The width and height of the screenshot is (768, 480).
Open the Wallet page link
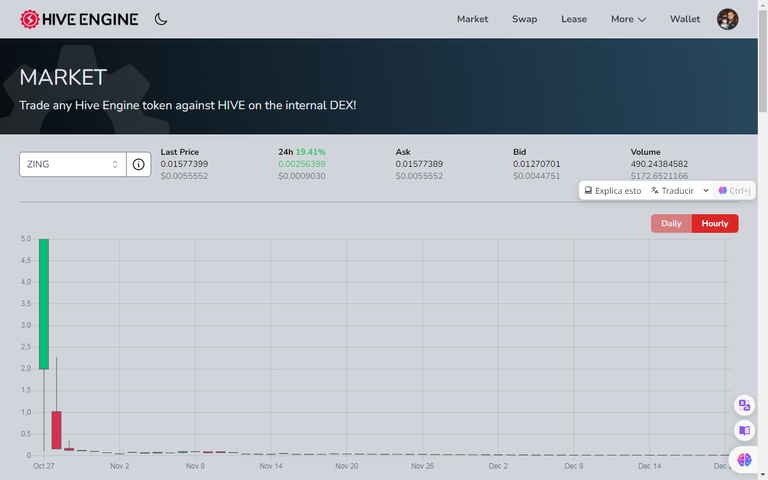tap(685, 19)
